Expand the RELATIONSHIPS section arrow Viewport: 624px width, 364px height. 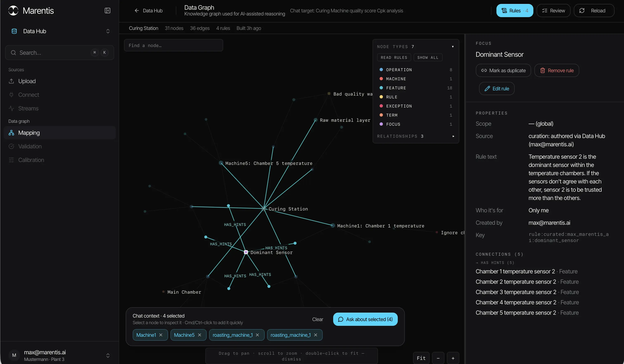point(453,136)
